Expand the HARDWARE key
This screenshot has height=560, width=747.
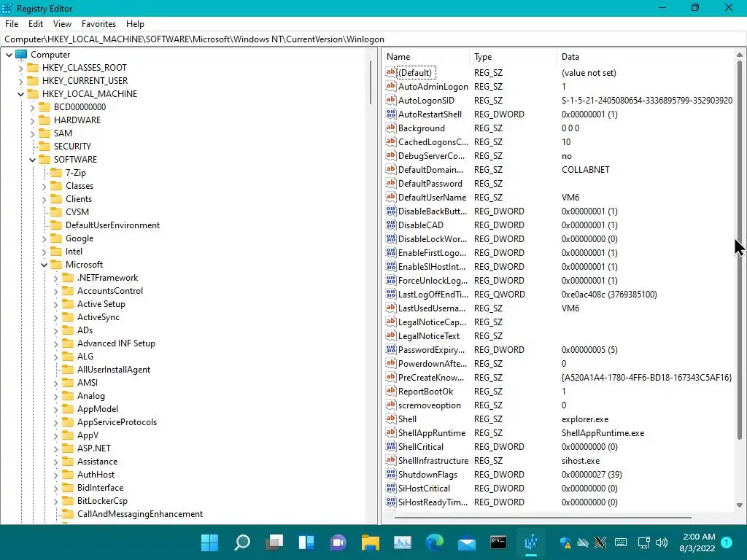(32, 120)
